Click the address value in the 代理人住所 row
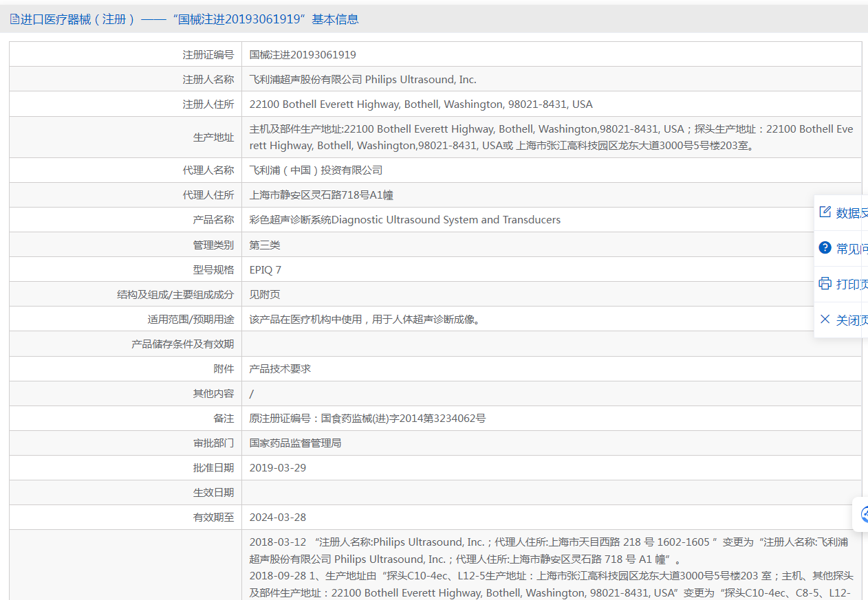 click(x=321, y=195)
